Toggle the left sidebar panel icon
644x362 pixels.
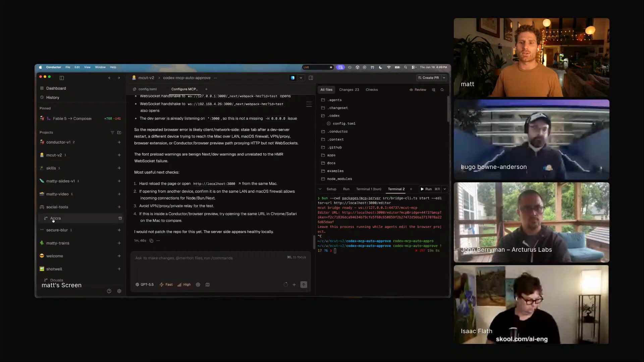click(x=62, y=78)
